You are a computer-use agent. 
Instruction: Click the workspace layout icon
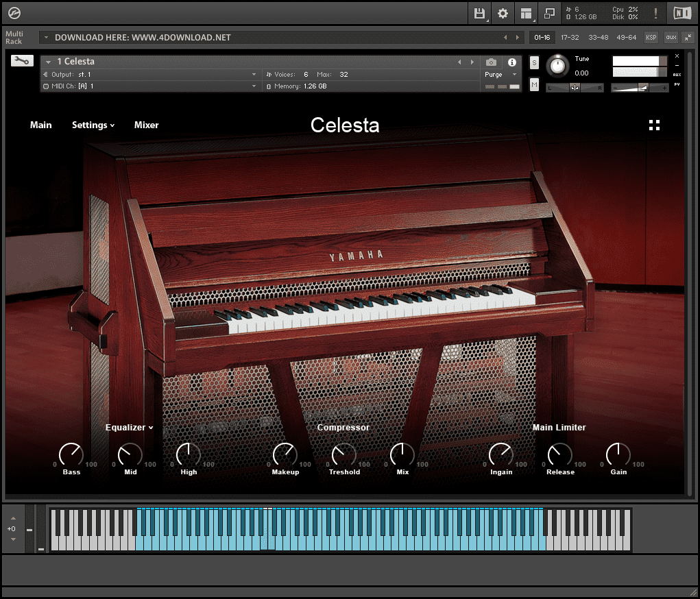[x=526, y=13]
